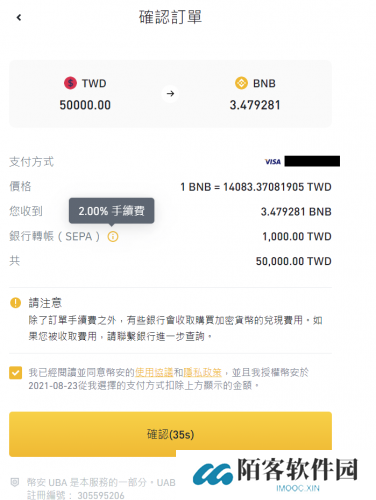Open the 隱私政策 link

(x=203, y=372)
